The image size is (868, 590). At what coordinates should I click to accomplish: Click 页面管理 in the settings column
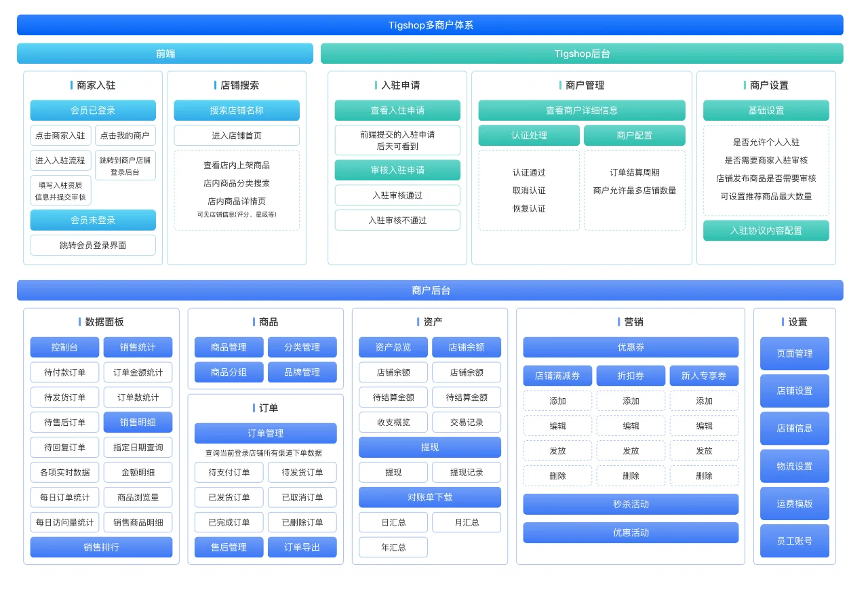(794, 353)
